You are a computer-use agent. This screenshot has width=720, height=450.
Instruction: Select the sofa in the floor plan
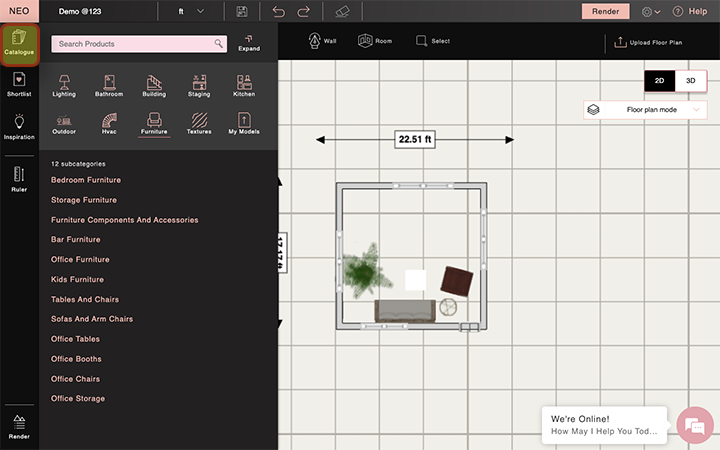(405, 311)
